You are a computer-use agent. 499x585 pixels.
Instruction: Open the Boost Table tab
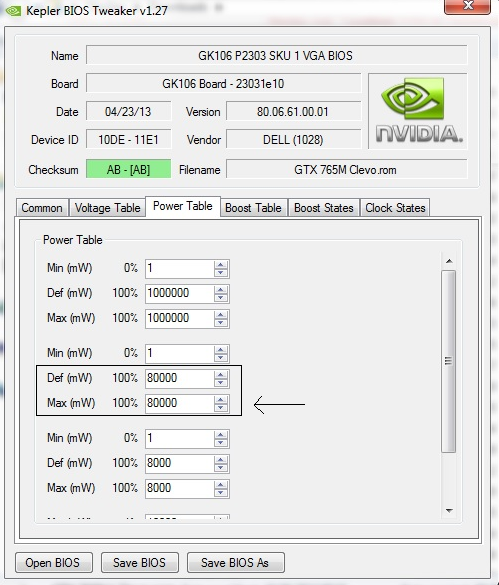click(253, 208)
